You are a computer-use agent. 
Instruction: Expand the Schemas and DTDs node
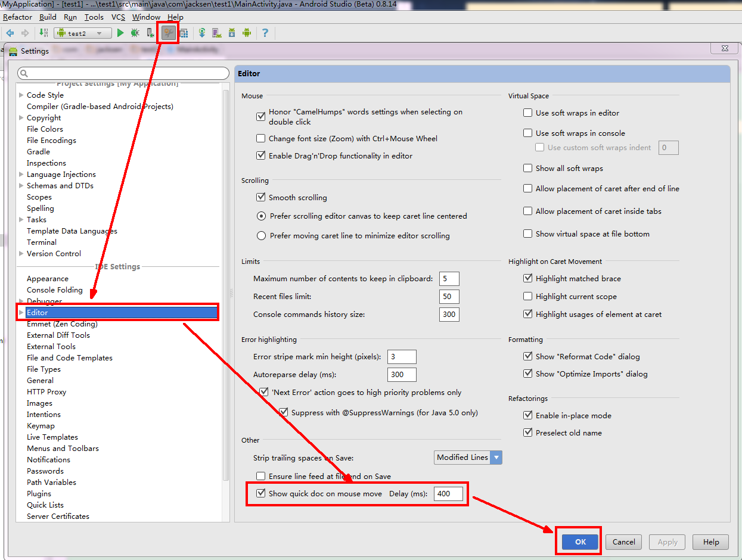[21, 185]
